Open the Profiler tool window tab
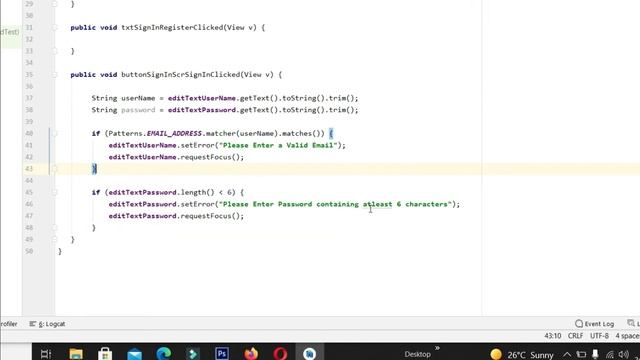Screen dimensions: 640x360 [x=9, y=324]
